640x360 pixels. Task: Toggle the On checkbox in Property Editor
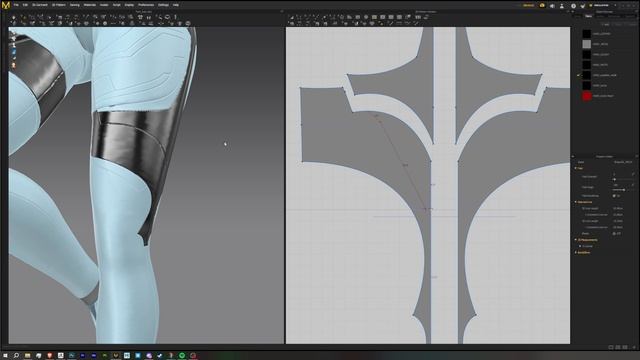coord(615,196)
